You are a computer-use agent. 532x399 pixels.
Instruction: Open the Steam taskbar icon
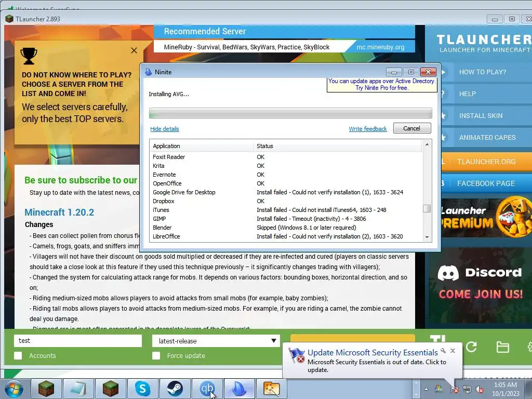click(x=175, y=389)
